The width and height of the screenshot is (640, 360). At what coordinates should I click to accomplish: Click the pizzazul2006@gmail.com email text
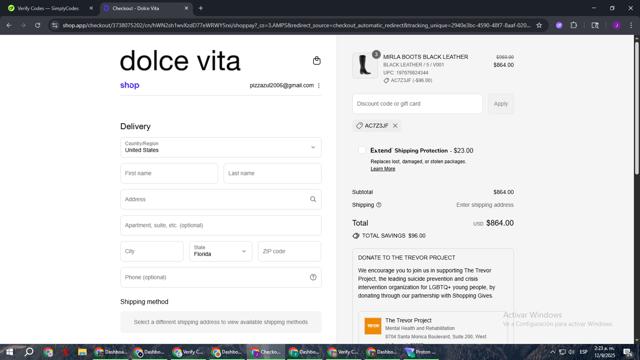[x=282, y=85]
